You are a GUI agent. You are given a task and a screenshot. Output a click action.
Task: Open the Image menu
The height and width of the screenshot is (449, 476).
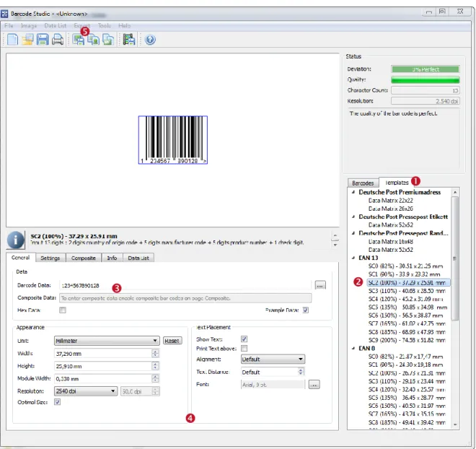[29, 26]
